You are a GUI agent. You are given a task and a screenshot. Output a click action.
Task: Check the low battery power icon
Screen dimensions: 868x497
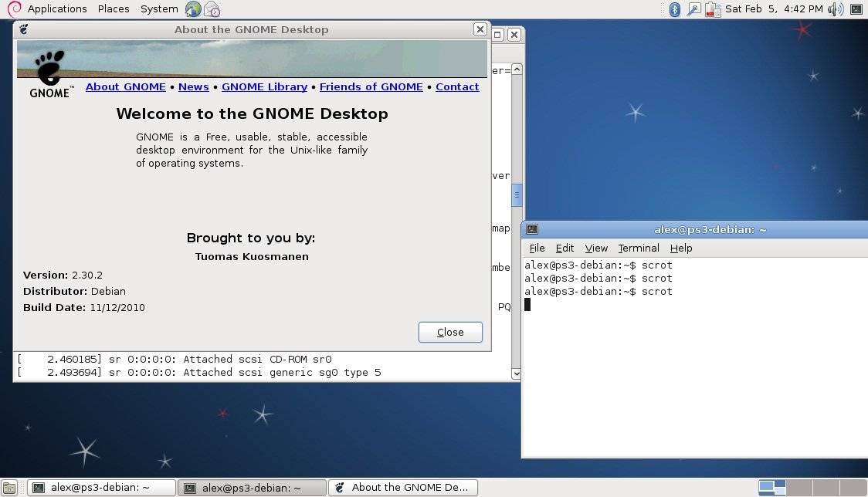pyautogui.click(x=713, y=8)
